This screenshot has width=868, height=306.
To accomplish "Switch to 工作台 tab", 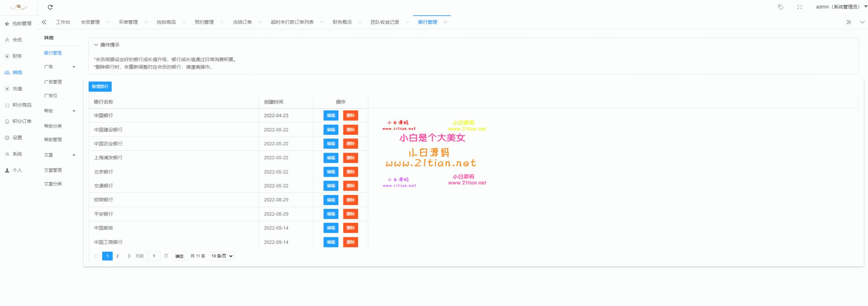I will coord(63,22).
